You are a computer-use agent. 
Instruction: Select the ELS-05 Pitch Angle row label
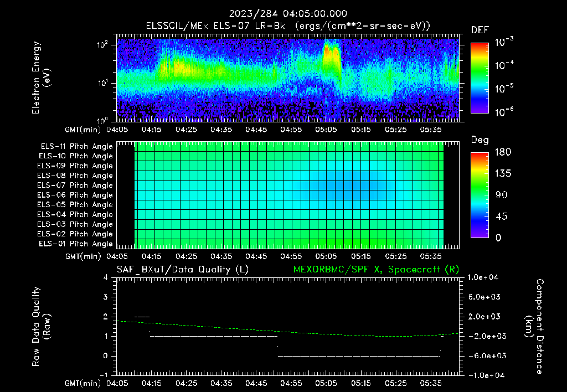coord(75,205)
